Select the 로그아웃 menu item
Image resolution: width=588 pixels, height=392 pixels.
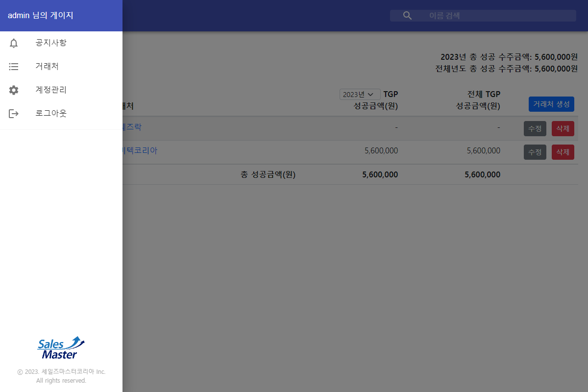pos(61,114)
